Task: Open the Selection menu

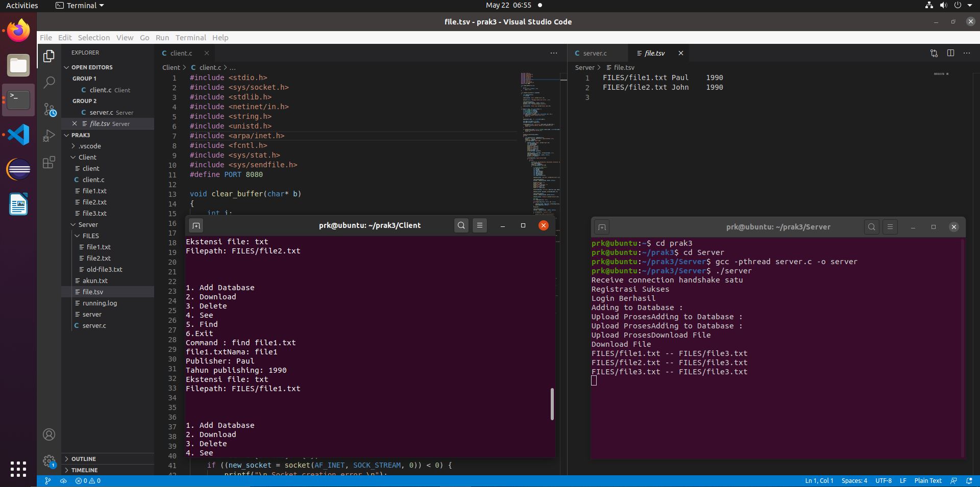Action: pyautogui.click(x=94, y=38)
